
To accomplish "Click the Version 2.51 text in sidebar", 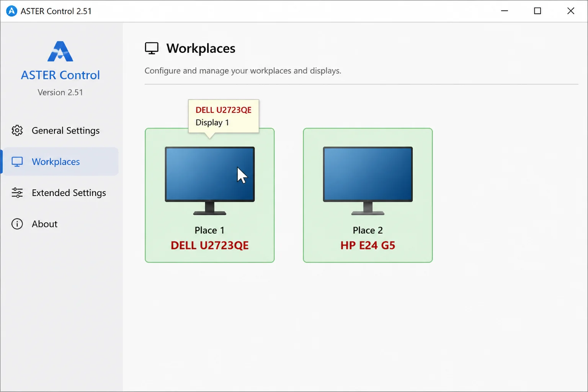I will pos(60,92).
